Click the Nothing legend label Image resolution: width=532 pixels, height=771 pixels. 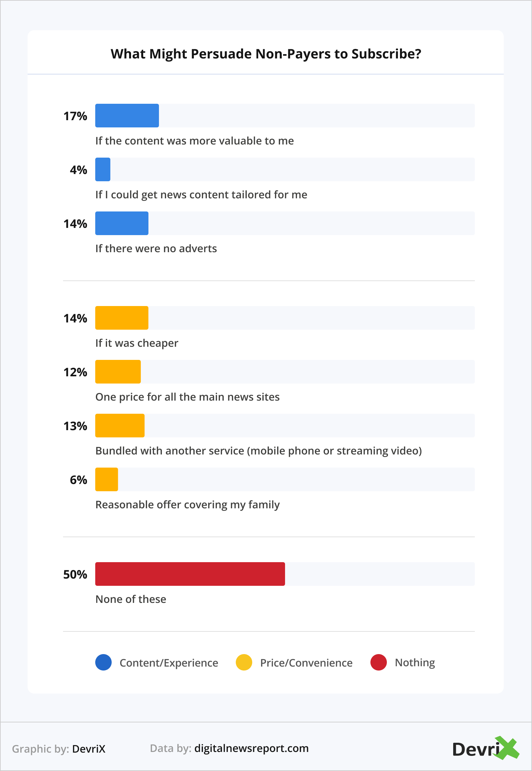pos(415,663)
